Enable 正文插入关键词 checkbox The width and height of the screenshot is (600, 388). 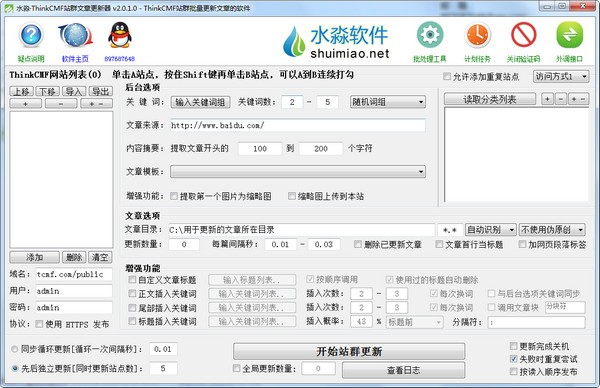click(132, 293)
